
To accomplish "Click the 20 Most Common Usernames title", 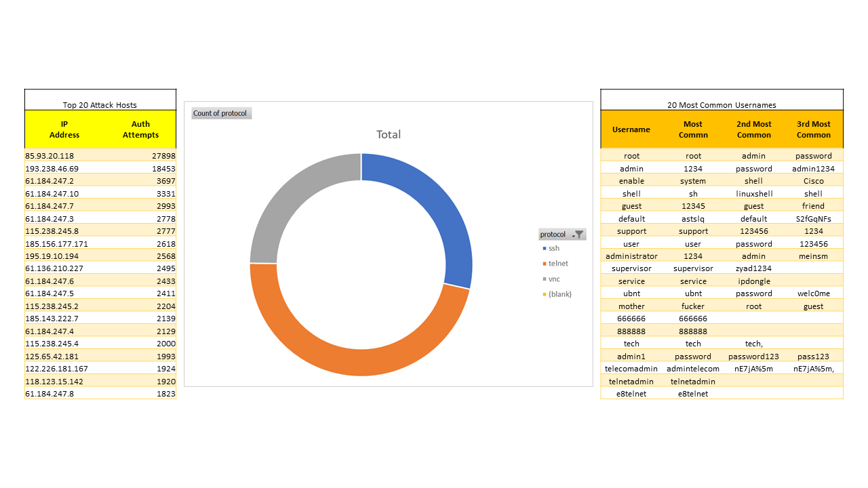I will 722,105.
